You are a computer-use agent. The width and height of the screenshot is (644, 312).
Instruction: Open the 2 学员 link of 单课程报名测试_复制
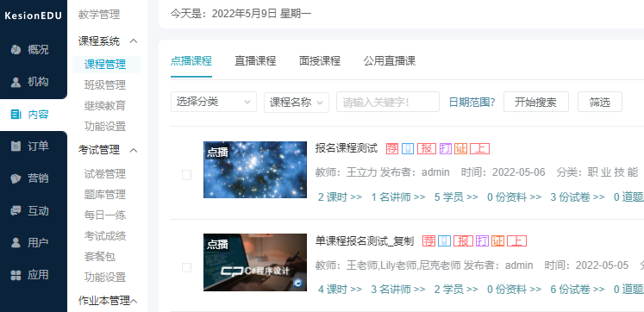pyautogui.click(x=456, y=290)
